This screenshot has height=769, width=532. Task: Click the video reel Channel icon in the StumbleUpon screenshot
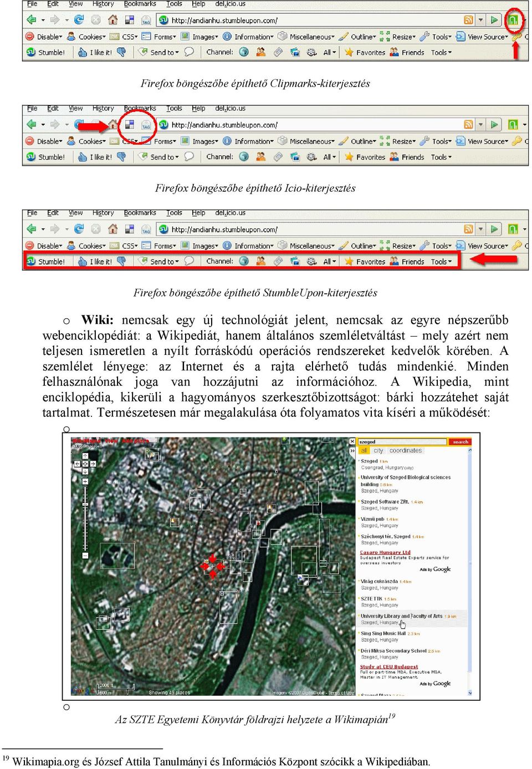pyautogui.click(x=312, y=261)
